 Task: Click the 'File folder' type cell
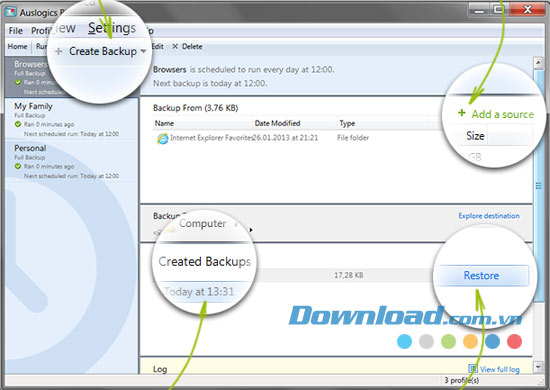pyautogui.click(x=353, y=138)
